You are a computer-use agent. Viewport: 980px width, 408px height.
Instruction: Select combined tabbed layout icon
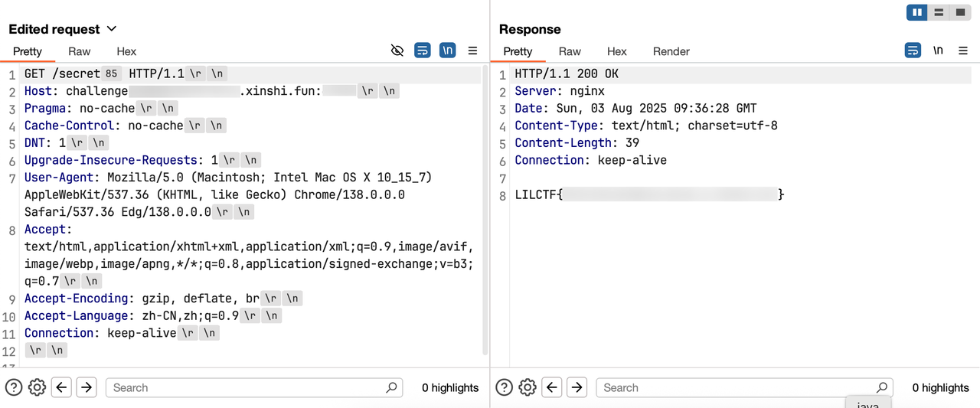pos(959,12)
